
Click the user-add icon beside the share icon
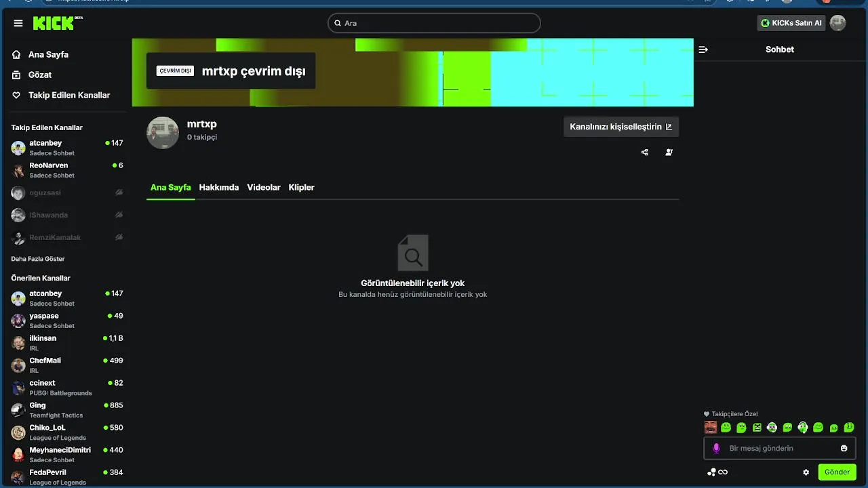(x=669, y=152)
